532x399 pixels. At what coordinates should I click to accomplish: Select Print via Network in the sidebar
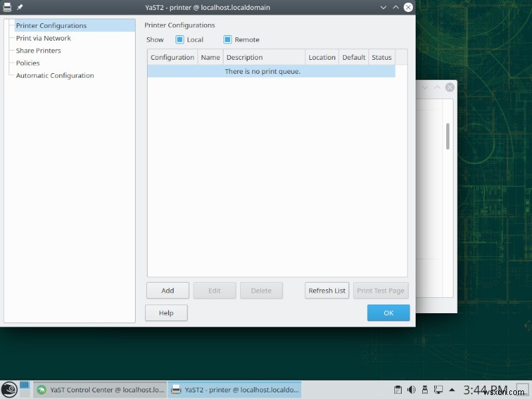[43, 38]
